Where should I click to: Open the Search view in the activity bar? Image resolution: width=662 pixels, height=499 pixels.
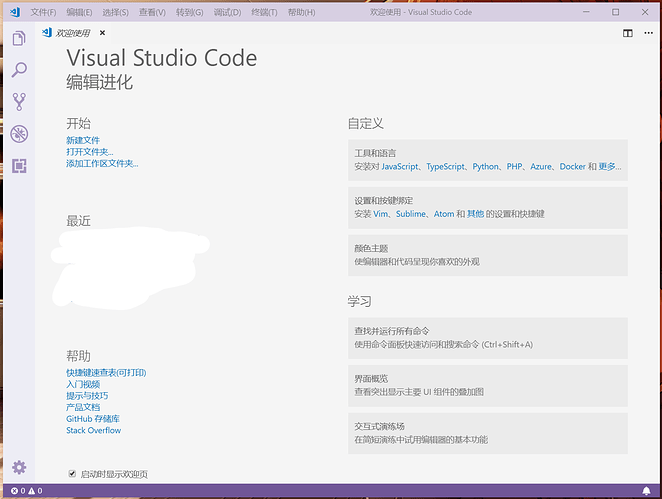click(19, 70)
